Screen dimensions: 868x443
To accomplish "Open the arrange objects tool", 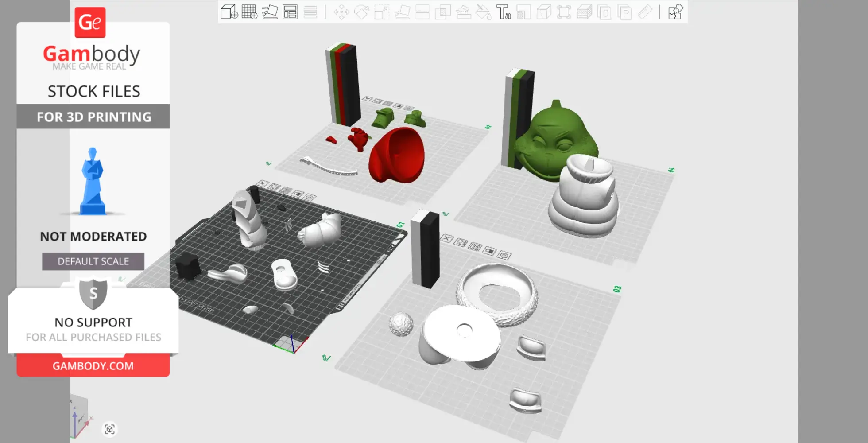I will [291, 12].
